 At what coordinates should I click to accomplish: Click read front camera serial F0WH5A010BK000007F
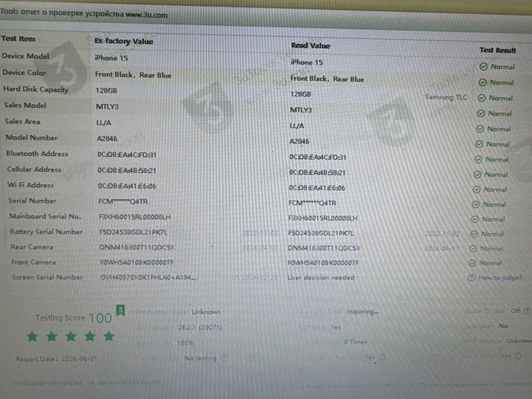click(x=323, y=263)
